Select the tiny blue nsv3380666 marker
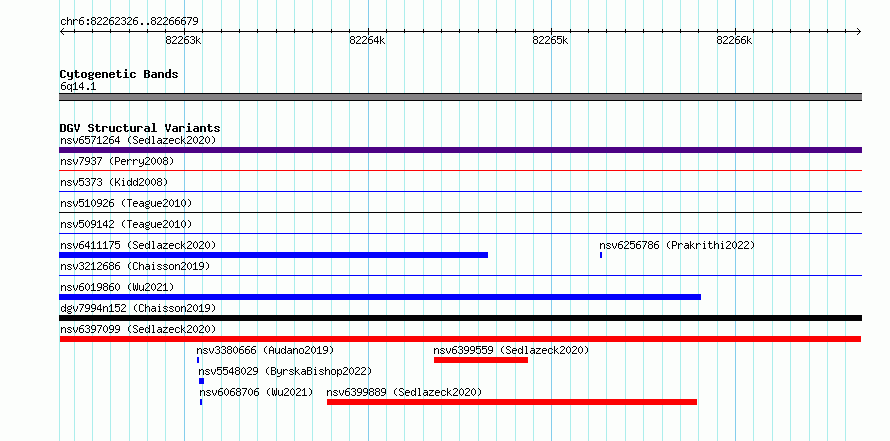890x441 pixels. 198,360
